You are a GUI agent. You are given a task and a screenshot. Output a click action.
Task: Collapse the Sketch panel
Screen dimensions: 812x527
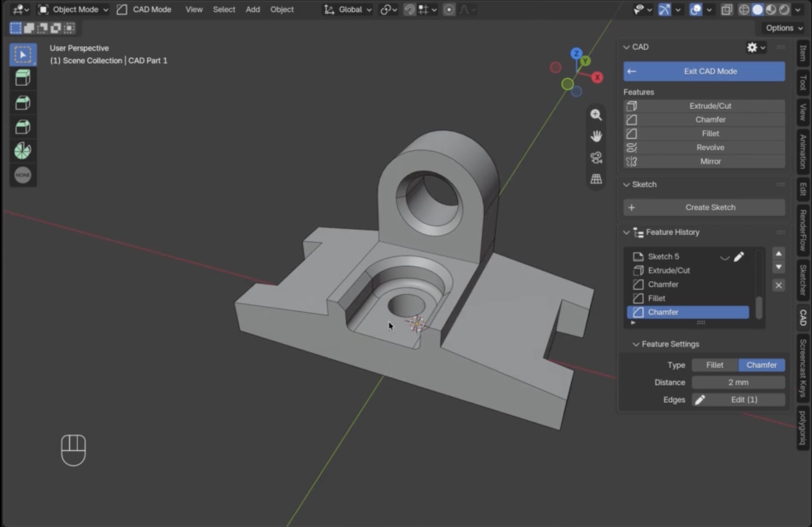pyautogui.click(x=626, y=185)
